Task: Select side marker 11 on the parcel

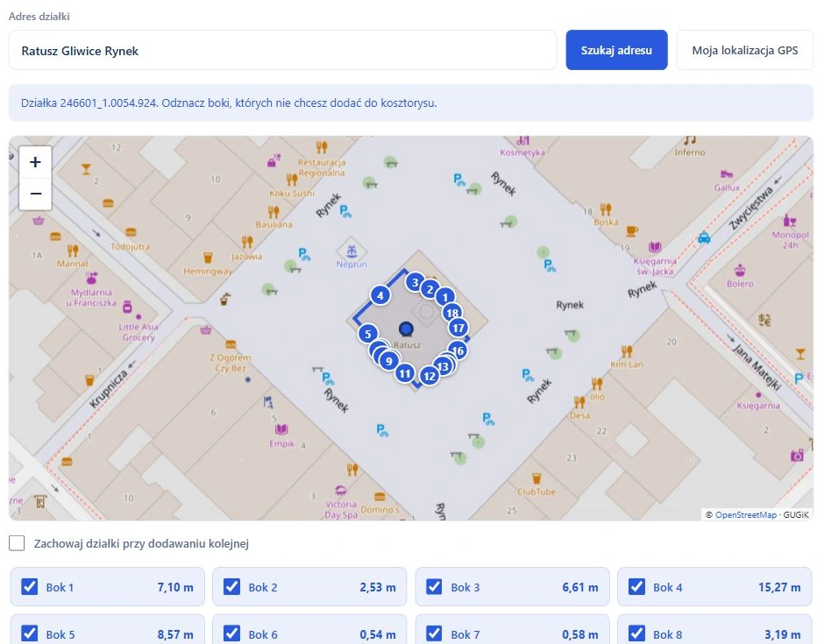Action: click(404, 373)
